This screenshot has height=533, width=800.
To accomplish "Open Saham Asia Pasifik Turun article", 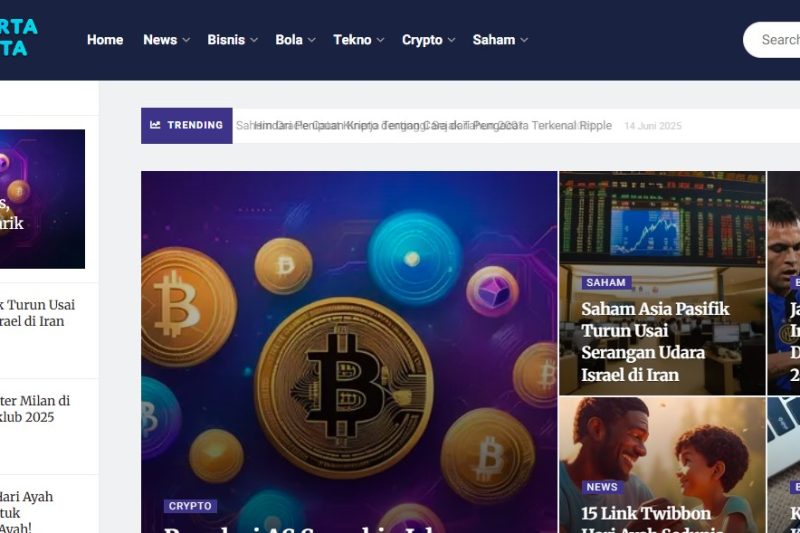I will click(x=655, y=342).
